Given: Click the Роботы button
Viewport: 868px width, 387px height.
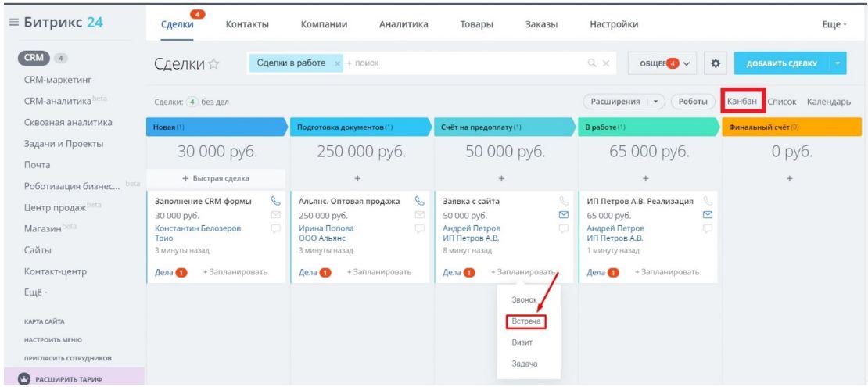Looking at the screenshot, I should [693, 102].
